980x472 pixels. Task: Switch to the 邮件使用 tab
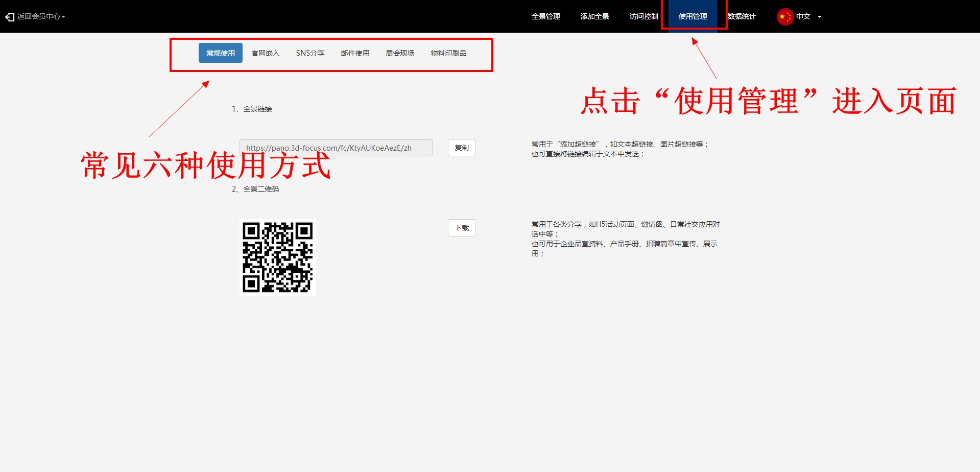click(355, 53)
